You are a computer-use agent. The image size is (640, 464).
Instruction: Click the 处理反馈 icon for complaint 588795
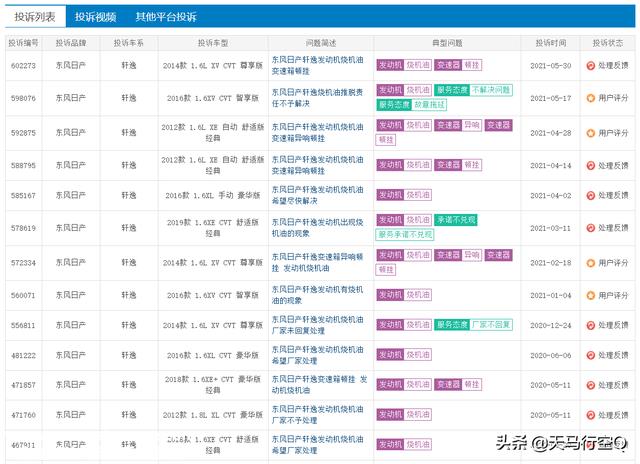click(590, 165)
